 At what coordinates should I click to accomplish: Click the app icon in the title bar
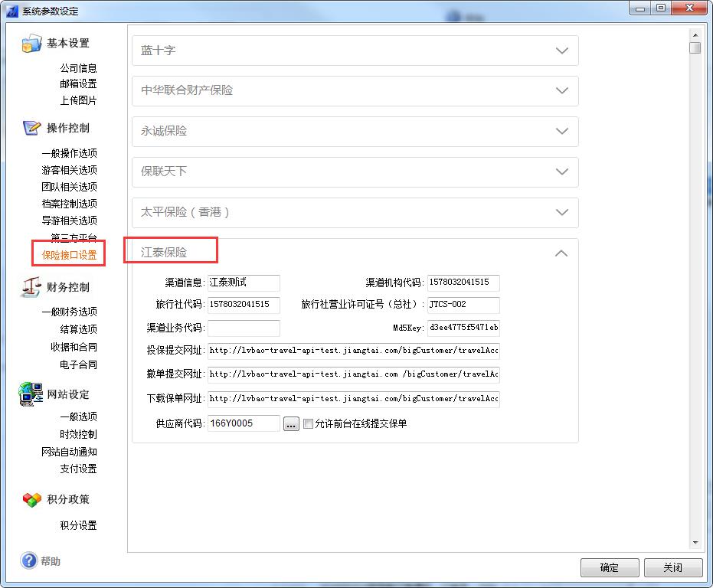click(x=12, y=11)
